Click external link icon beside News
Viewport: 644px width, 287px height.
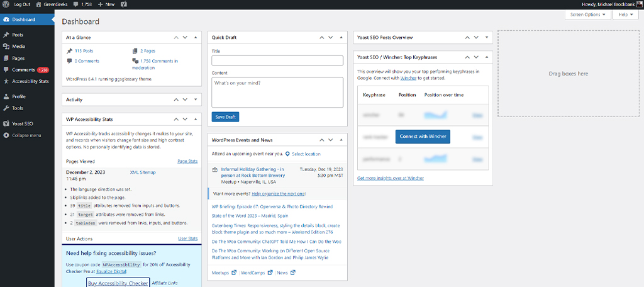tap(292, 272)
